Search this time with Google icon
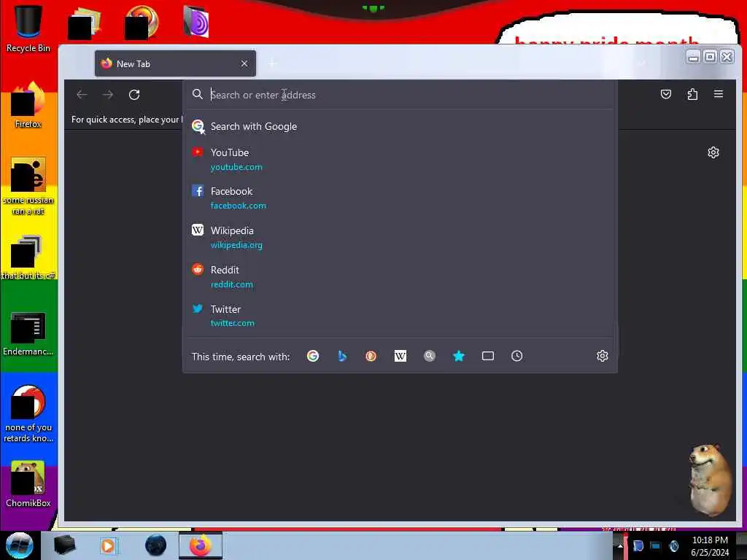 click(313, 356)
